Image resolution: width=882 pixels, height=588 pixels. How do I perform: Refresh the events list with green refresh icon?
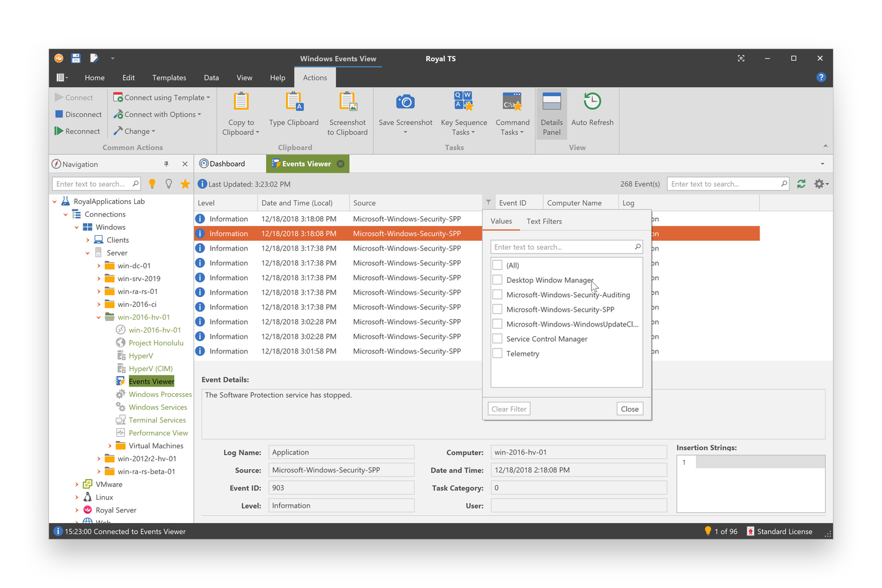(x=801, y=183)
